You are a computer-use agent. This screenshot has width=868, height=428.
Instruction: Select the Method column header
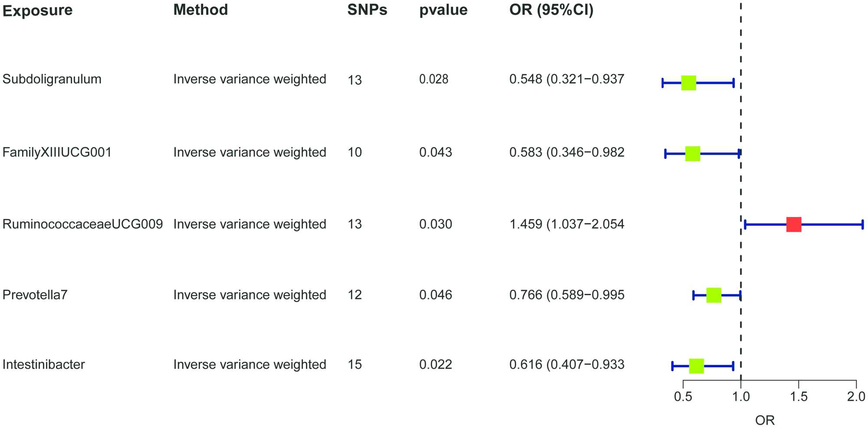[x=201, y=10]
